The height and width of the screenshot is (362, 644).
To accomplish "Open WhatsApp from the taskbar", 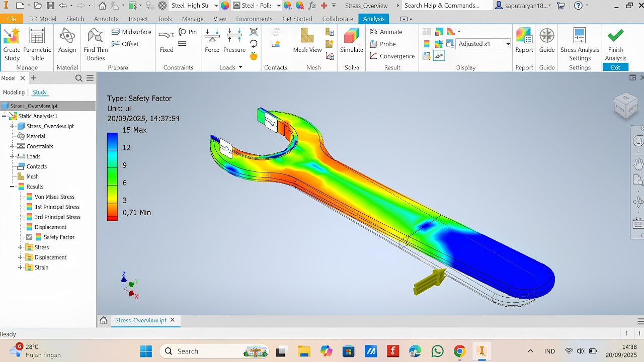I will click(x=437, y=351).
